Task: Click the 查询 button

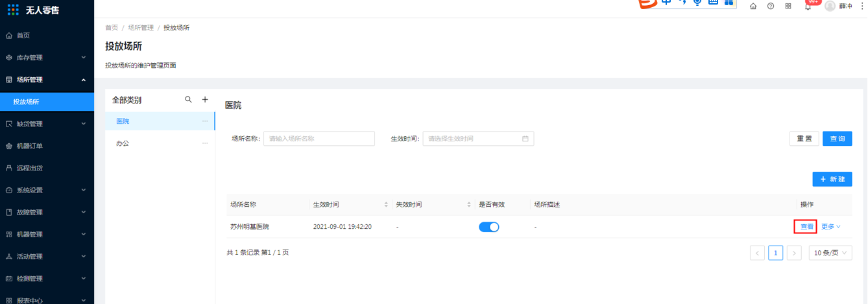Action: [838, 139]
